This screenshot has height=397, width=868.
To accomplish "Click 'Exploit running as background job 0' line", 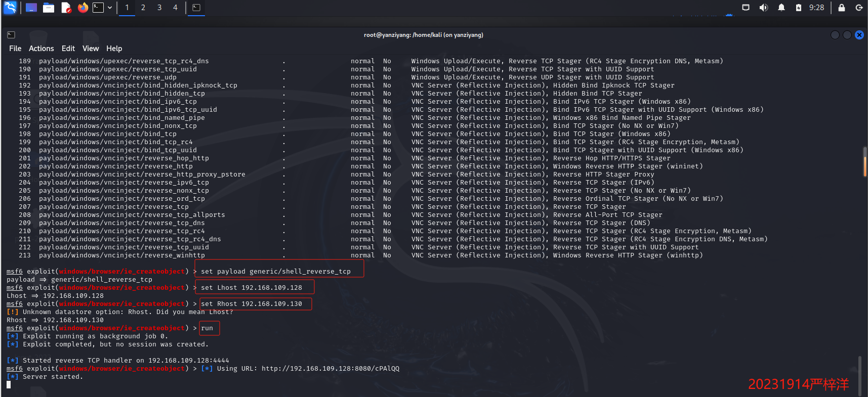I will coord(88,336).
